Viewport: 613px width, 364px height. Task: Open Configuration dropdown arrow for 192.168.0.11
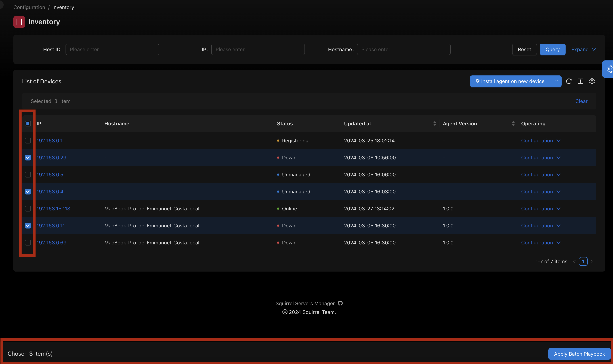pyautogui.click(x=558, y=225)
